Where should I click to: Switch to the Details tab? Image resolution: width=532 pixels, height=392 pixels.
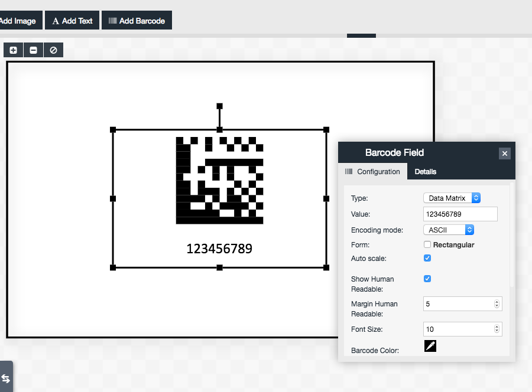(426, 172)
